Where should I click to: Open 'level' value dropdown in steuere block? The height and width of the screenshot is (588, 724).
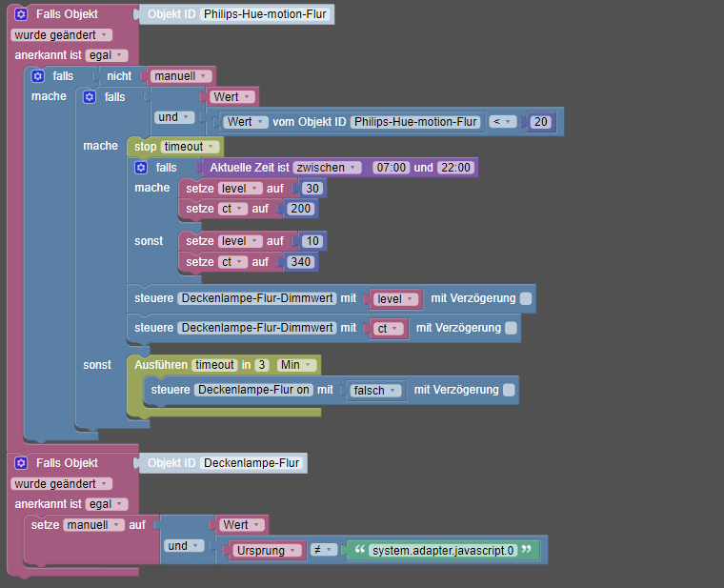coord(395,299)
